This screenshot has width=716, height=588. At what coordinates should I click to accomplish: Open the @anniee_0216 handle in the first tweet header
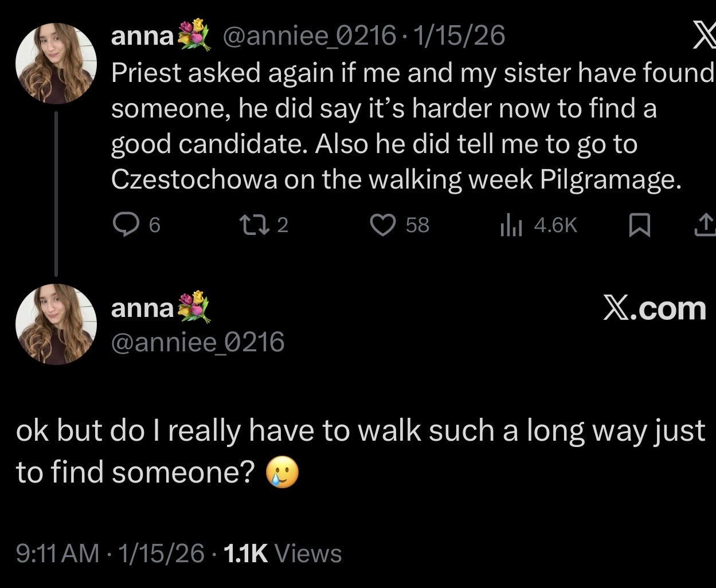(x=308, y=36)
